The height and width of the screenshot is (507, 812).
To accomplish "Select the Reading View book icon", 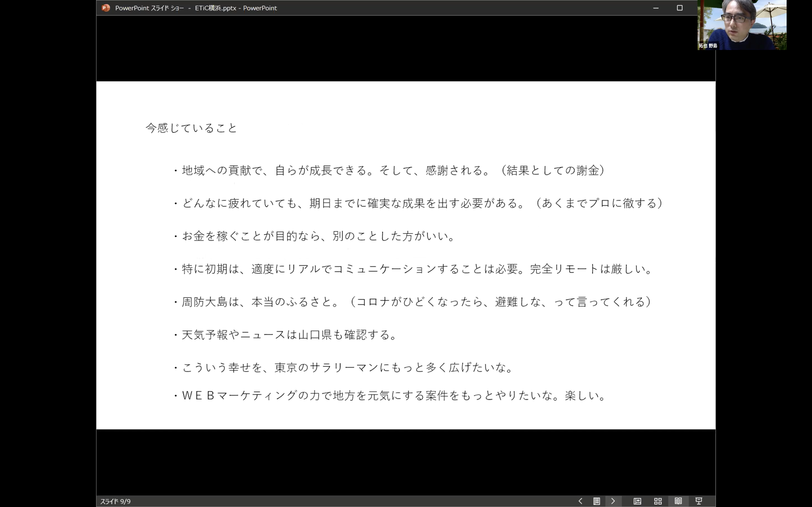I will [x=678, y=501].
